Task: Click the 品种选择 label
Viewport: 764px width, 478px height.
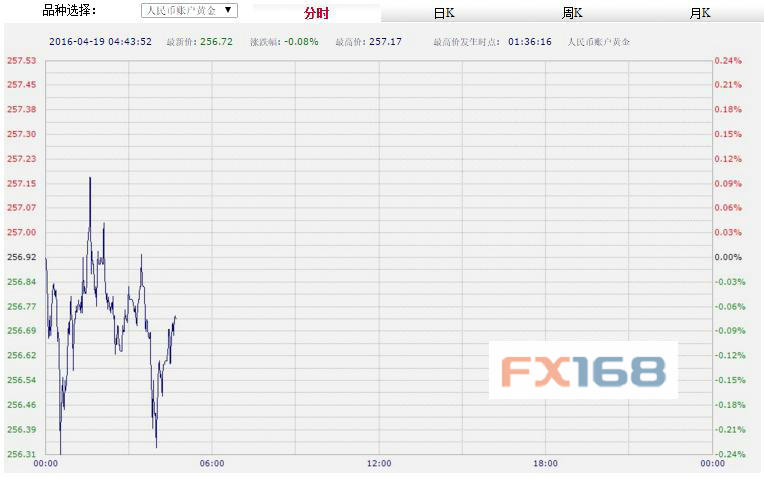Action: click(x=70, y=11)
